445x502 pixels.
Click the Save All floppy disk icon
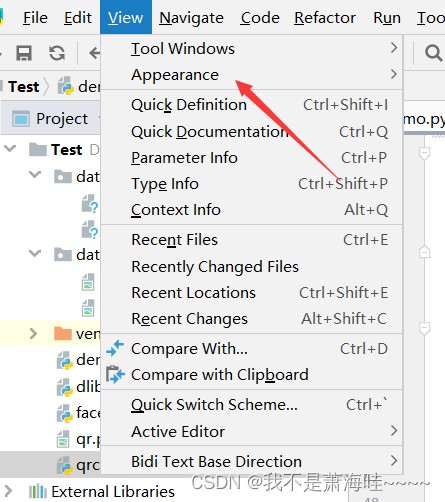click(x=24, y=53)
